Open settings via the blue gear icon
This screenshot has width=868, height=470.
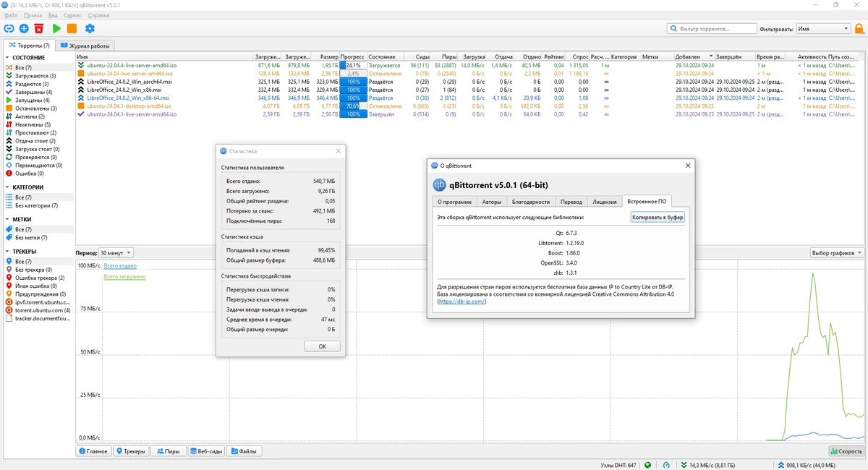[90, 28]
